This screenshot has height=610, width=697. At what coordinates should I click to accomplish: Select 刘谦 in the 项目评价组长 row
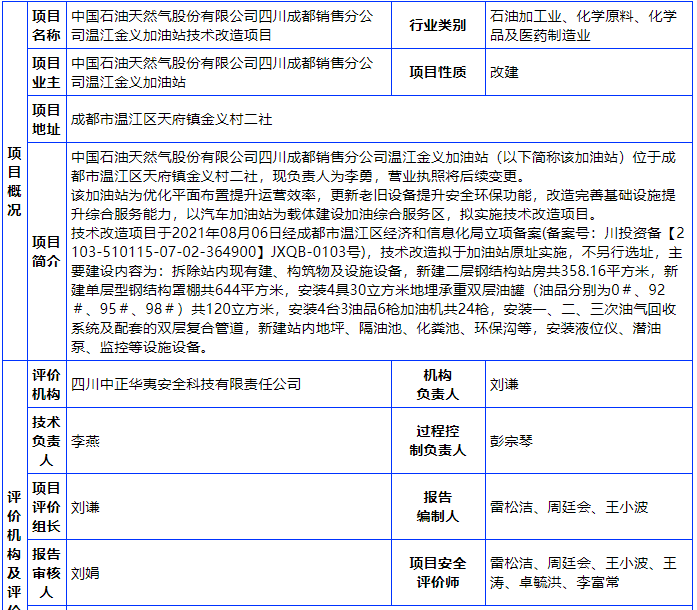[86, 507]
